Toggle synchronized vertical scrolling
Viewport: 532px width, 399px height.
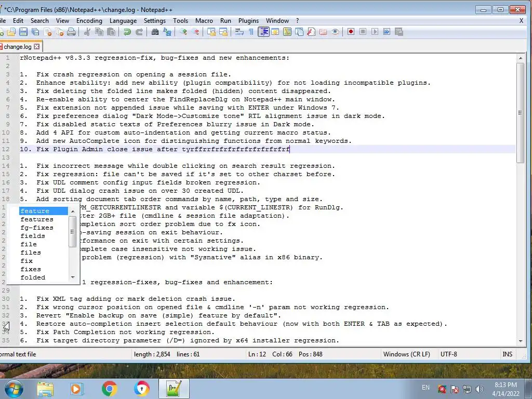click(211, 32)
